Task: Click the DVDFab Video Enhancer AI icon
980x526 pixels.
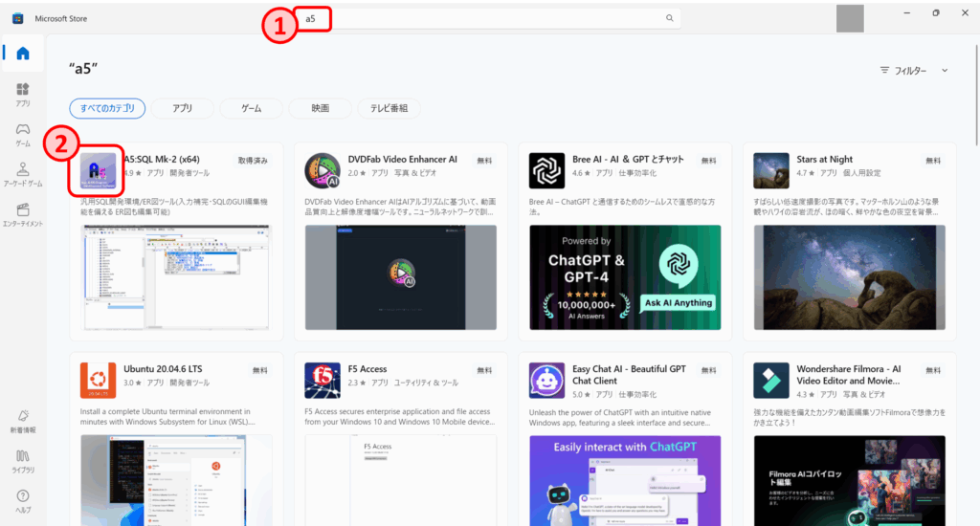Action: pos(323,170)
